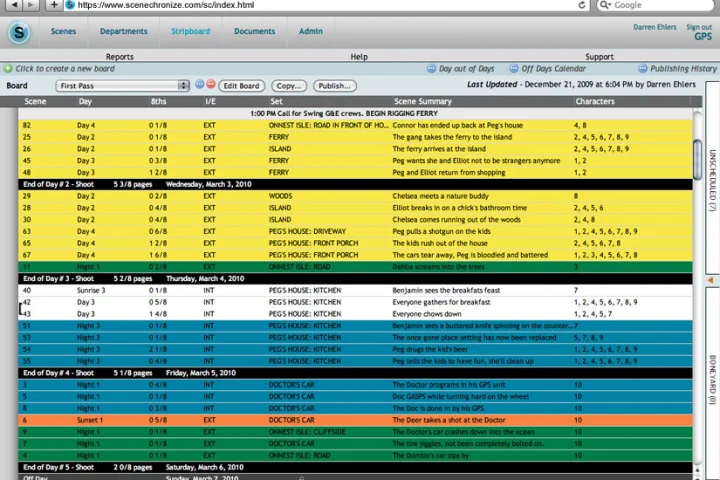Select scene 9 CLIFFSIDE strip
Screen dimensions: 720x480
coord(355,432)
